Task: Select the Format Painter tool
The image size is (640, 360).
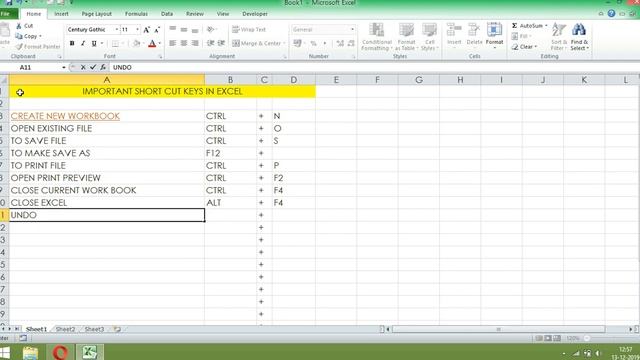Action: pyautogui.click(x=38, y=47)
